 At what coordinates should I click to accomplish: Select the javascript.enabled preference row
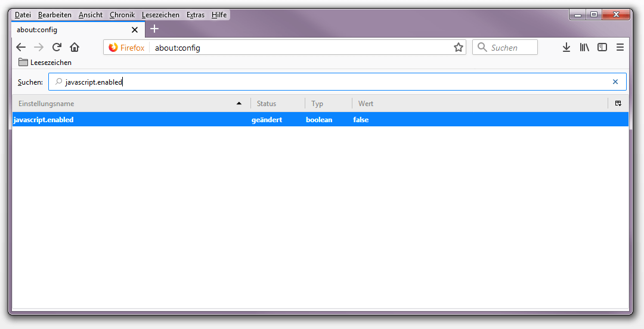tap(179, 120)
